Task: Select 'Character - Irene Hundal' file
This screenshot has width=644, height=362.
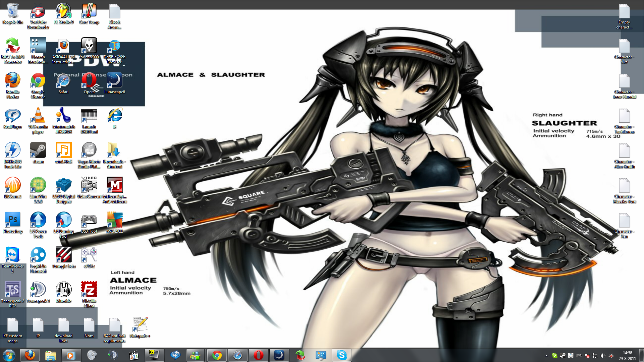Action: [x=624, y=86]
